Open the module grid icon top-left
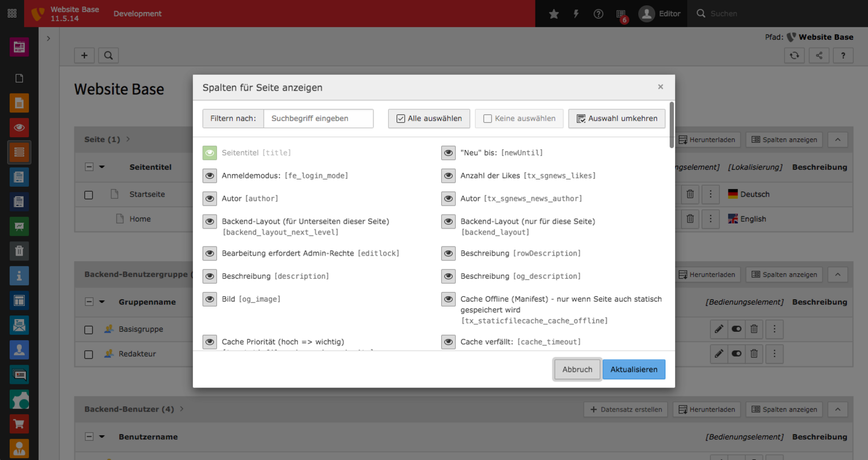Viewport: 868px width, 460px height. click(11, 13)
